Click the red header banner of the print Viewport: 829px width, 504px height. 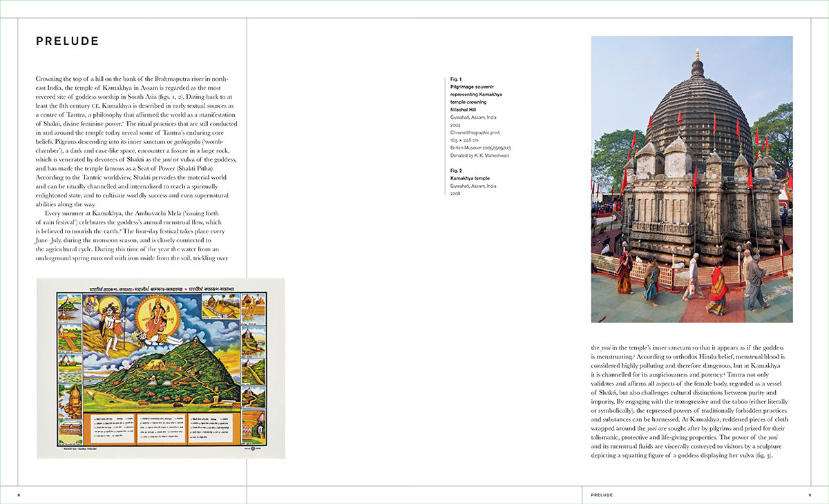pos(161,288)
